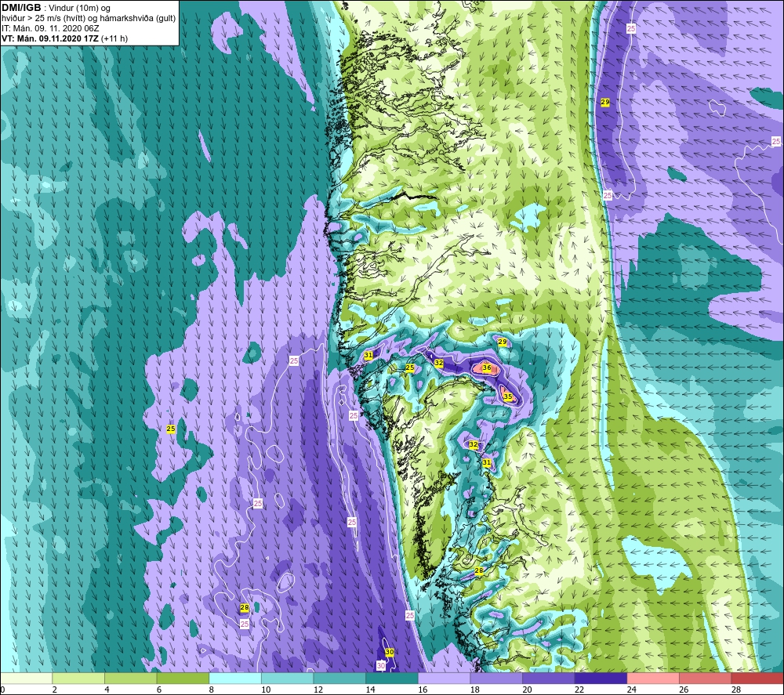
Task: Pick the 4–6 m/s green legend swatch
Action: 130,678
